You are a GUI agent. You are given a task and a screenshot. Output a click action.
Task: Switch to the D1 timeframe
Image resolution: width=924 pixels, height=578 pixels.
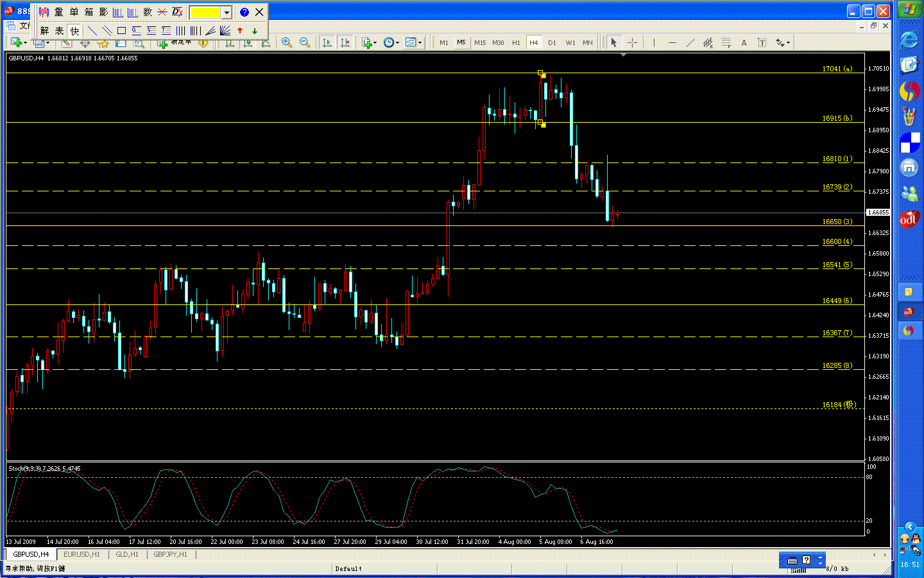[x=552, y=42]
